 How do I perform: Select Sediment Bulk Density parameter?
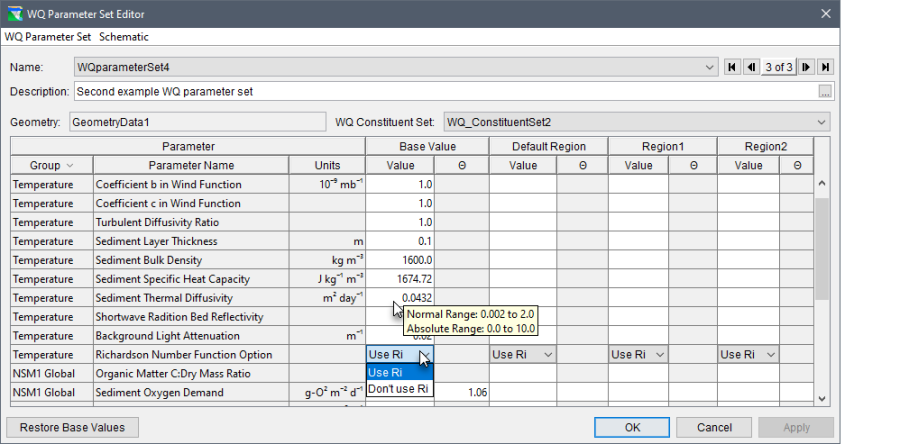(191, 260)
